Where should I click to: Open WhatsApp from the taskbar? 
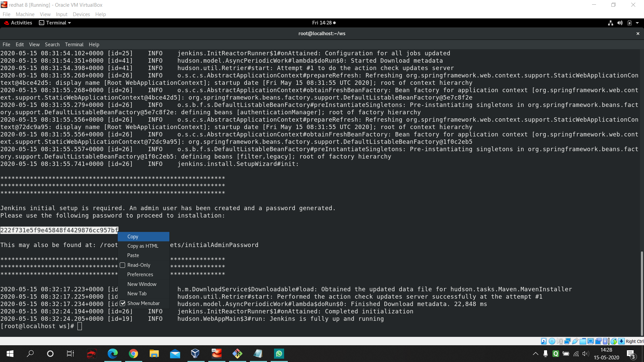tap(279, 354)
